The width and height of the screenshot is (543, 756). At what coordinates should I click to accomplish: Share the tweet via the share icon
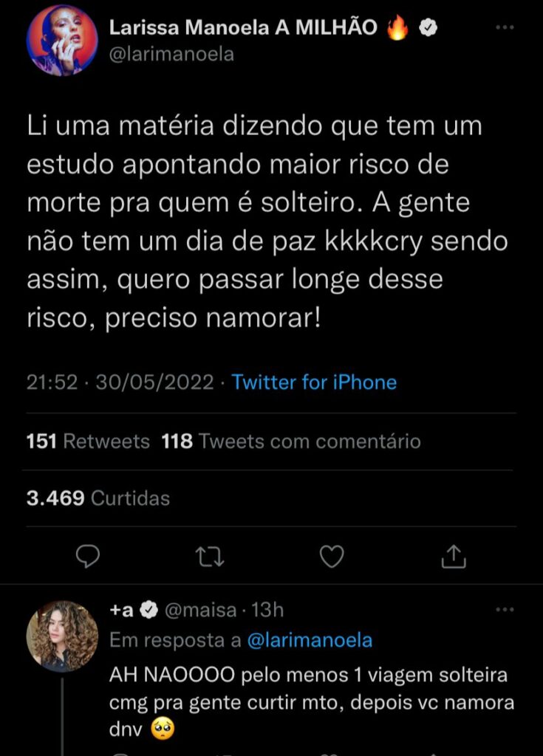453,555
